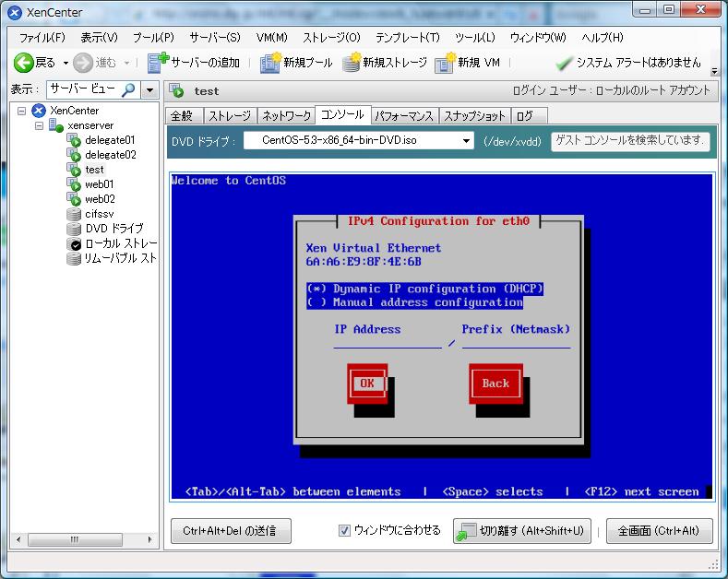Viewport: 728px width, 579px height.
Task: Click the grey Forward arrow icon
Action: [83, 63]
